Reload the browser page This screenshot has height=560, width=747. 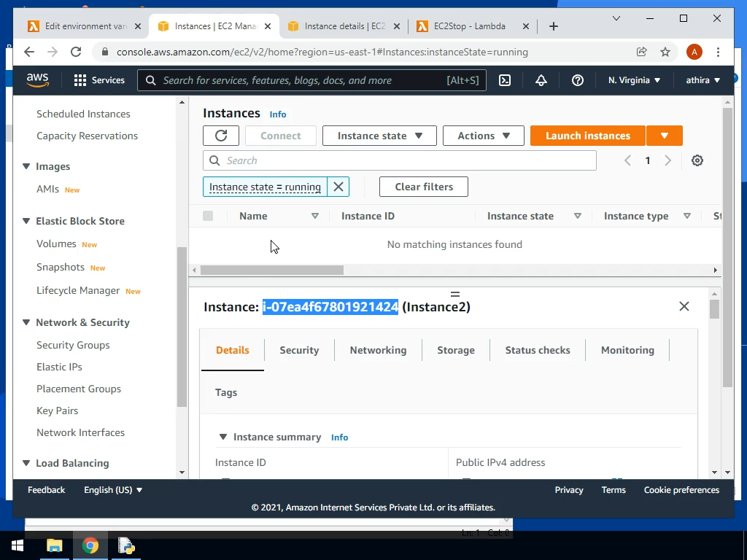point(76,52)
